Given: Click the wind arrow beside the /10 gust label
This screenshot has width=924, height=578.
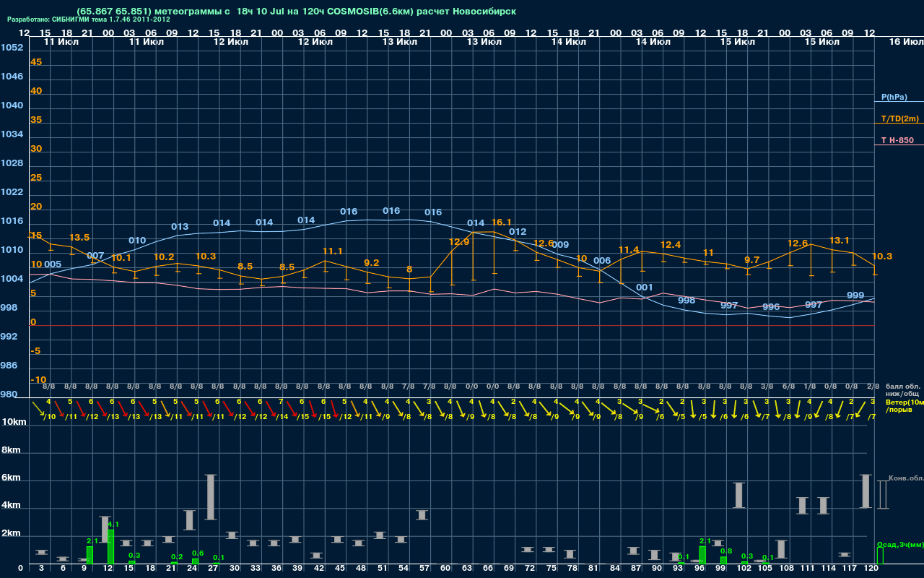Looking at the screenshot, I should click(x=38, y=410).
